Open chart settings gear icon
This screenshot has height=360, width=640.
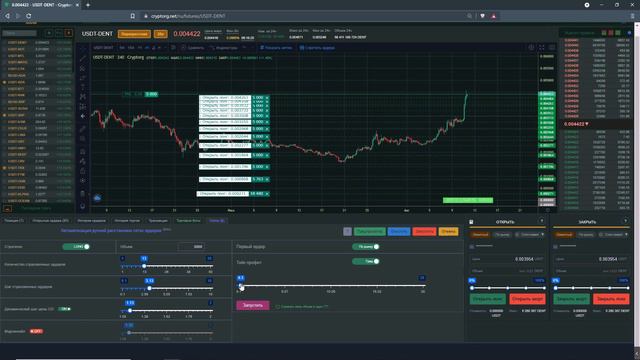tap(531, 48)
